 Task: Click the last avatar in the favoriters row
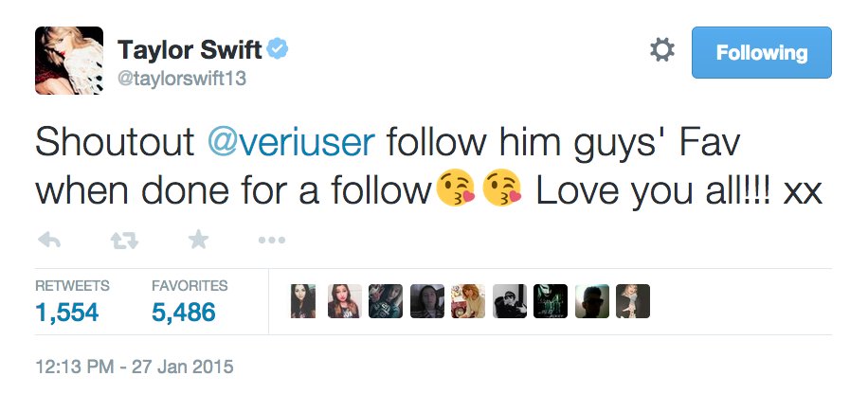pyautogui.click(x=633, y=301)
